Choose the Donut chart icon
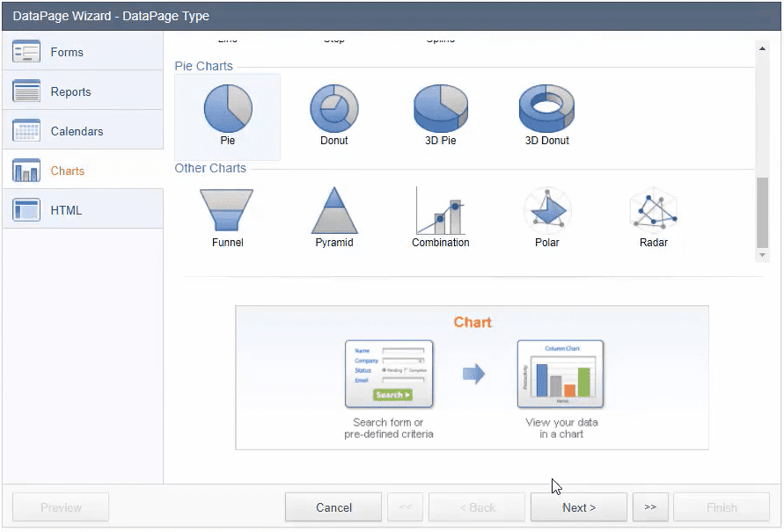Screen dimensions: 784x532 coord(333,109)
